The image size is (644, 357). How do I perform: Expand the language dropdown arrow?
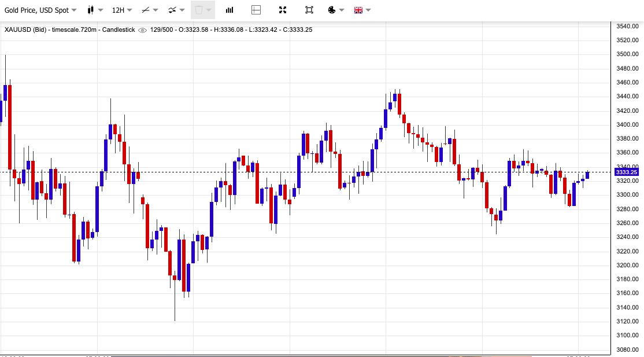[368, 10]
